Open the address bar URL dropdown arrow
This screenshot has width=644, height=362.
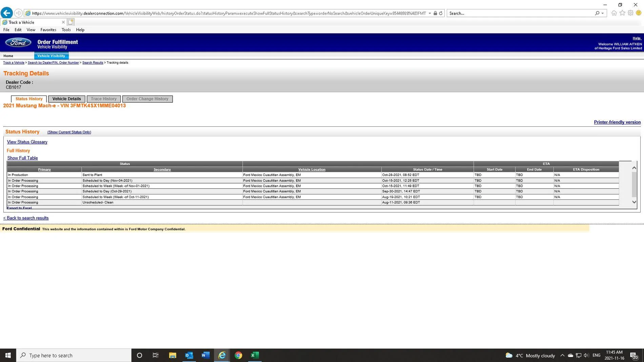tap(430, 13)
